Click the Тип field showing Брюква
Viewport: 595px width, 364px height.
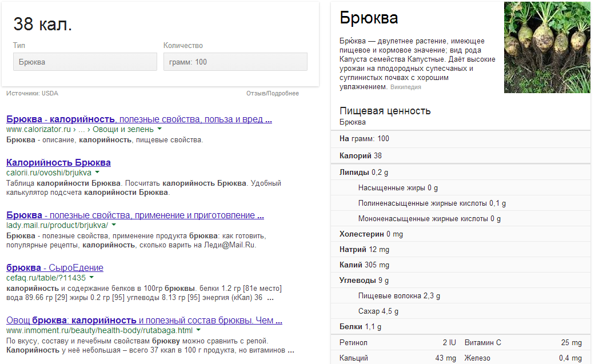point(85,62)
